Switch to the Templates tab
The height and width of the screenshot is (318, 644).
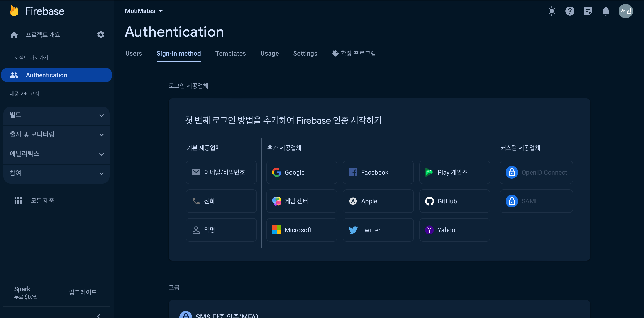230,54
